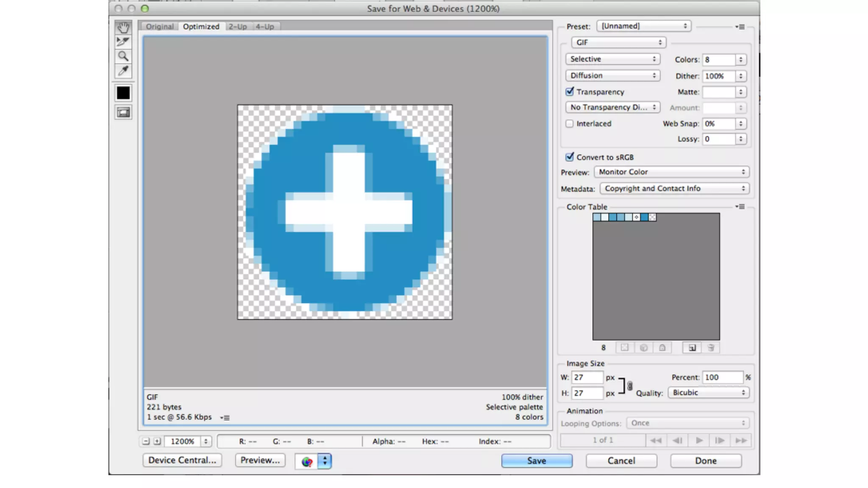
Task: Disable Convert to sRGB checkbox
Action: tap(570, 157)
